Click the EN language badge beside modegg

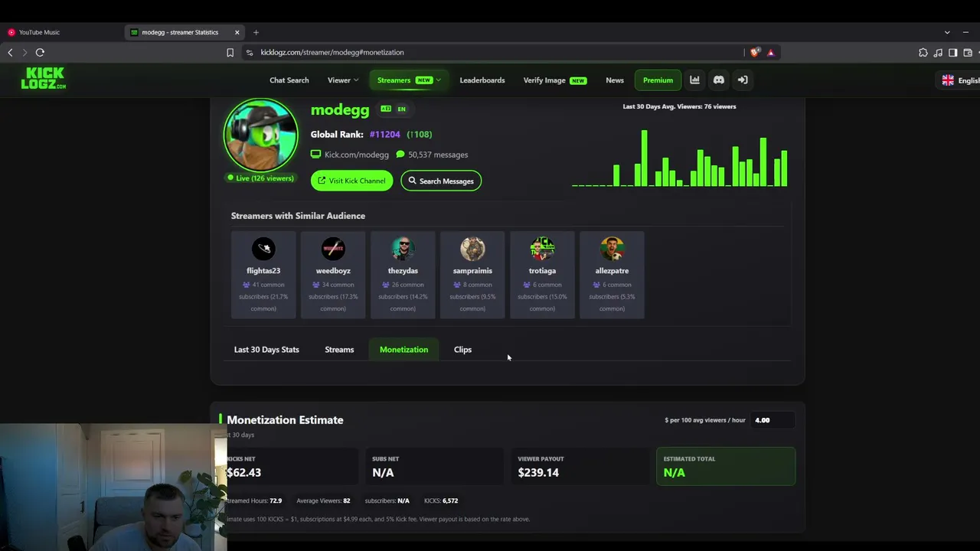tap(401, 109)
